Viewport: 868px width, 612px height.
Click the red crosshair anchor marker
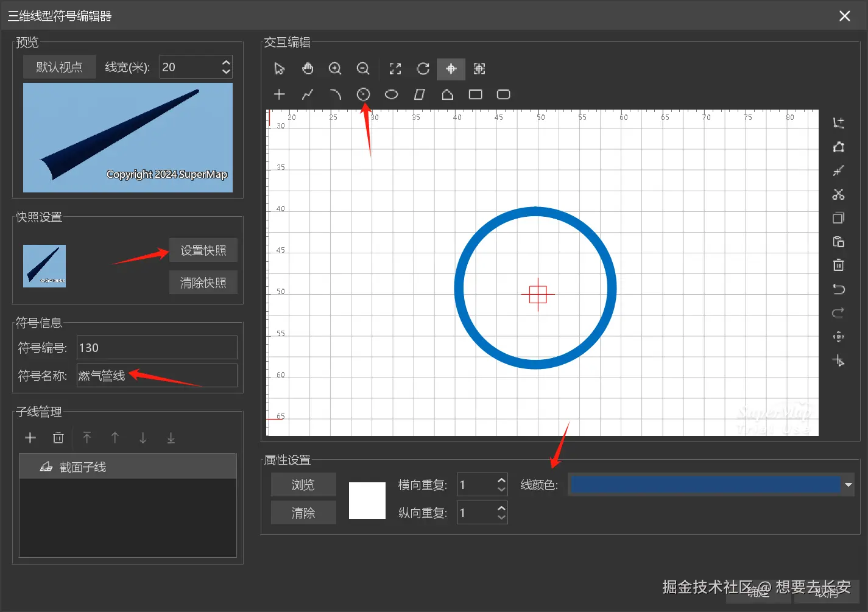pos(538,295)
